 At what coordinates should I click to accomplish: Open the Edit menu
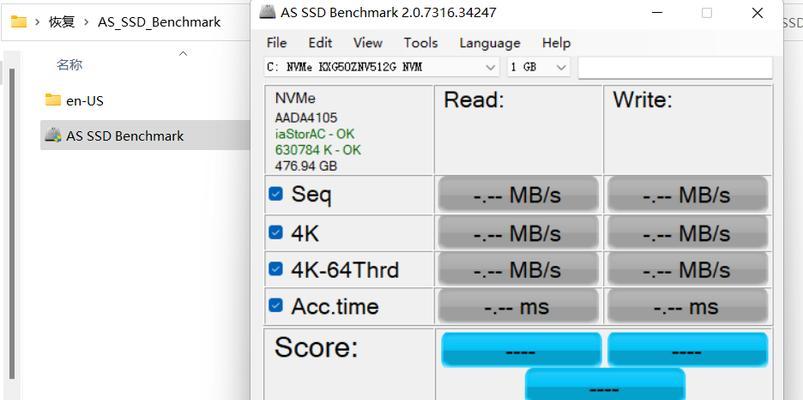coord(320,43)
